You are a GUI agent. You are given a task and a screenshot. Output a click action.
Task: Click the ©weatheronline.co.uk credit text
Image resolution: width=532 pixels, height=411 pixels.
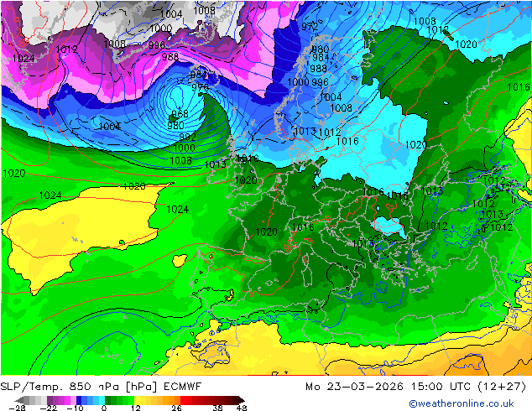point(462,403)
